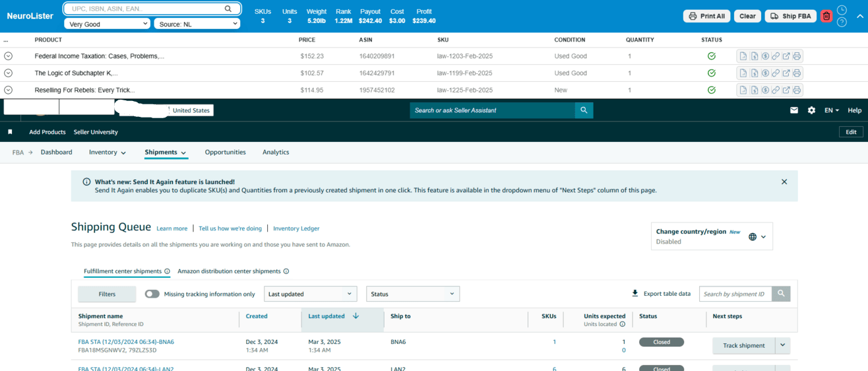Switch to Amazon distribution center shipments tab

click(x=229, y=271)
